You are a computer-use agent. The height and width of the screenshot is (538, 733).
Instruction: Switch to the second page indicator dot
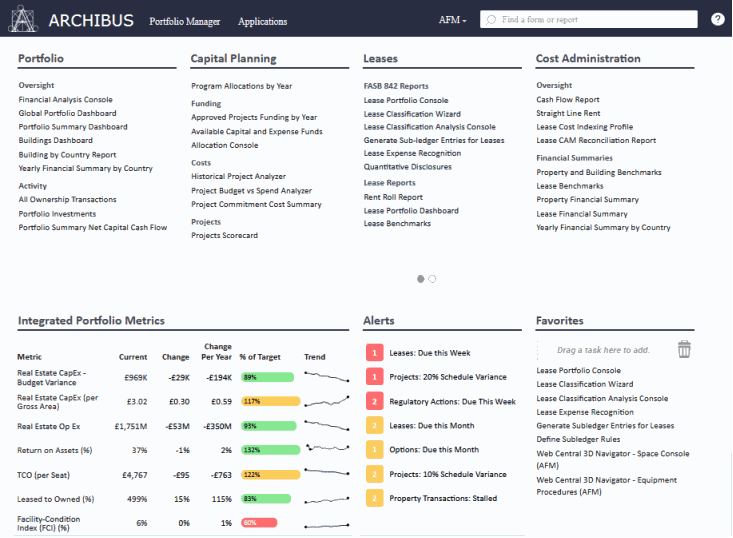432,279
